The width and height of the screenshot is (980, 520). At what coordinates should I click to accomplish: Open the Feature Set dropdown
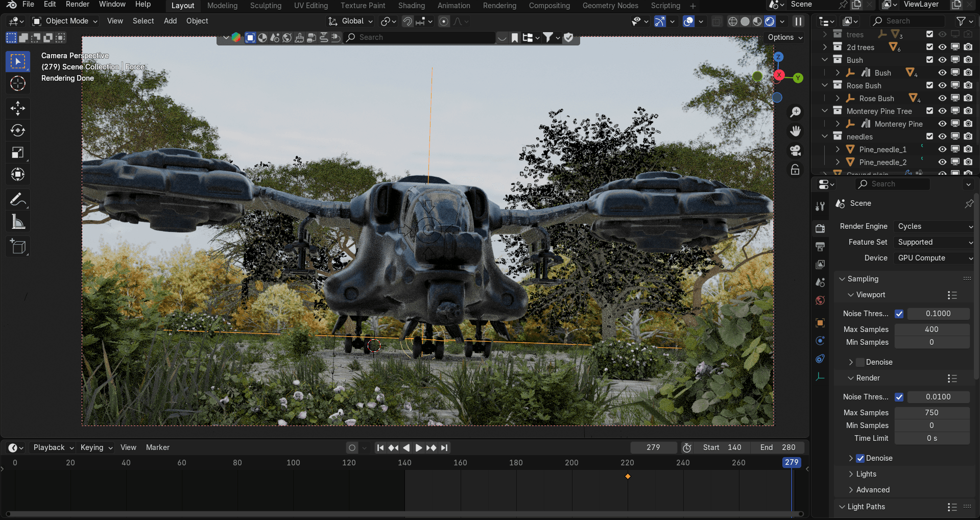coord(935,242)
